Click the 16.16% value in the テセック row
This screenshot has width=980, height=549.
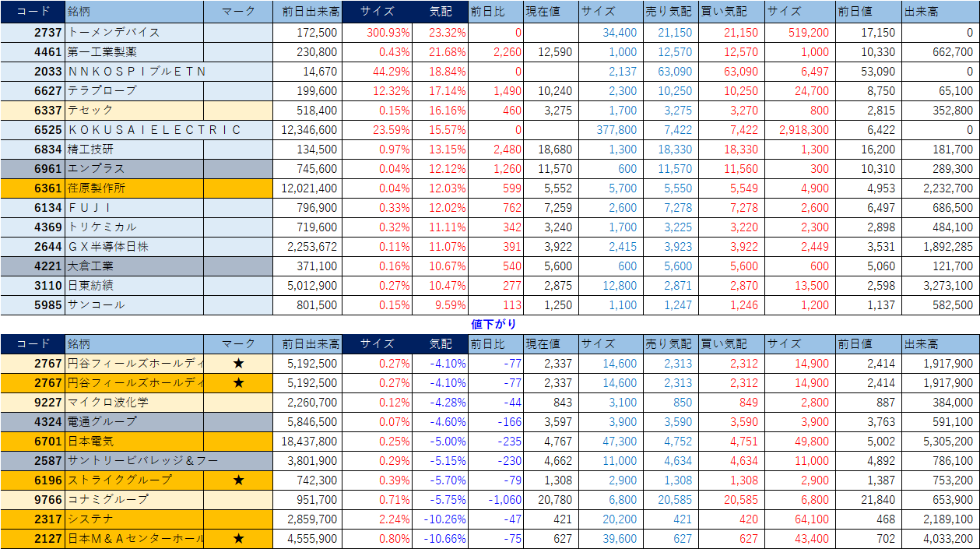[447, 111]
